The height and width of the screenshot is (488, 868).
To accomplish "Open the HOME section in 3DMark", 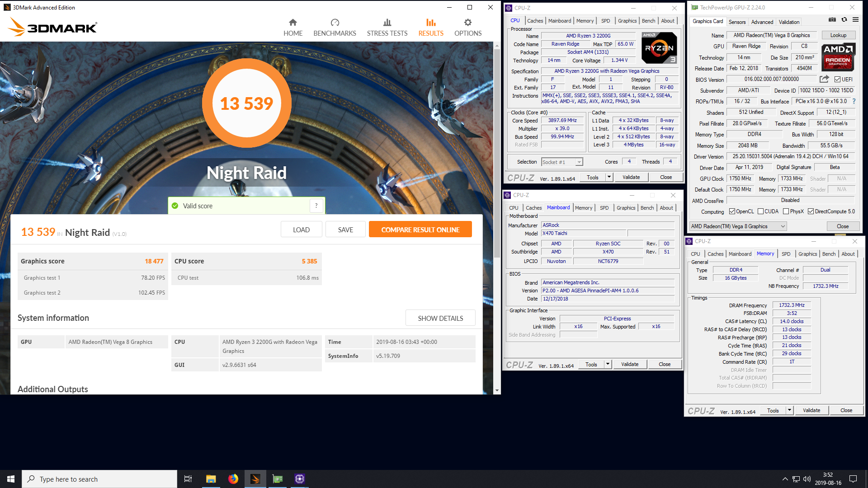I will click(x=293, y=28).
